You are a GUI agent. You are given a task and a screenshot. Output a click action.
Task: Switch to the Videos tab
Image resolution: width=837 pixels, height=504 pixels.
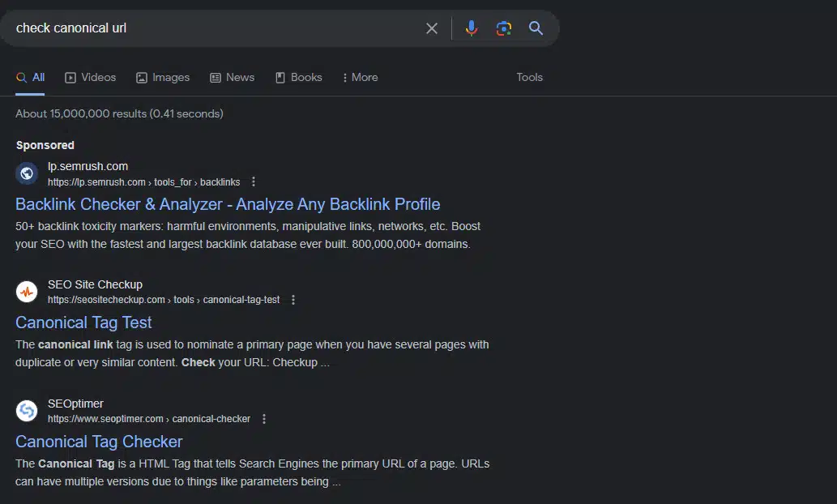point(90,78)
